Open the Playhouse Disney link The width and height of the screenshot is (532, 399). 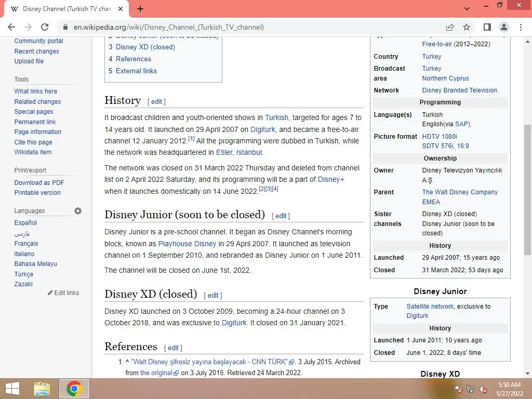pos(187,244)
